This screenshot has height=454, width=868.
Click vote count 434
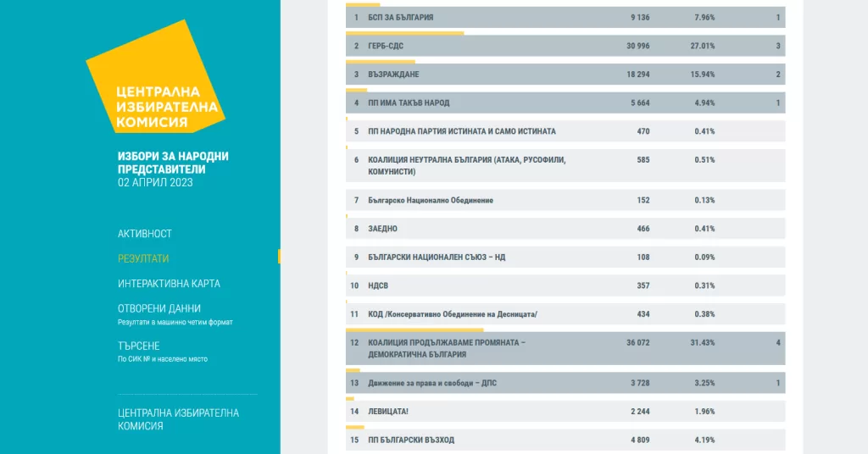click(x=643, y=314)
